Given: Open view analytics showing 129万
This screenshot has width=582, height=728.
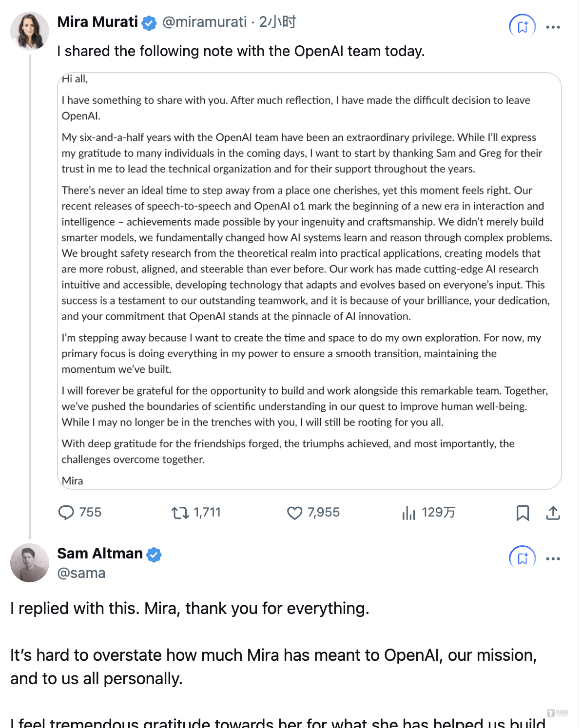Looking at the screenshot, I should 428,513.
